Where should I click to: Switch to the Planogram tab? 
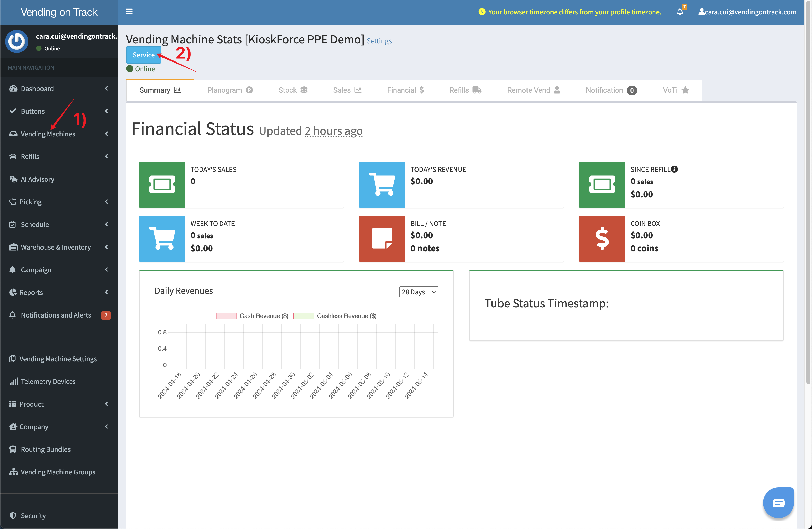pyautogui.click(x=230, y=90)
